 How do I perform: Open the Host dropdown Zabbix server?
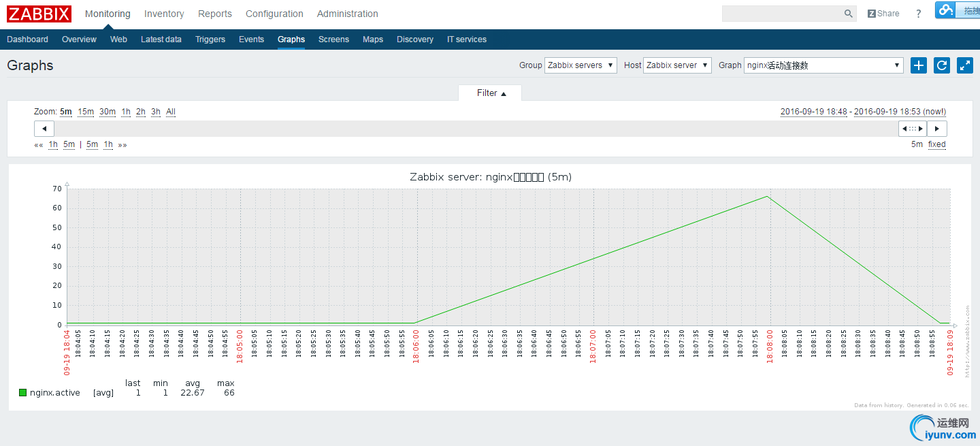coord(677,65)
